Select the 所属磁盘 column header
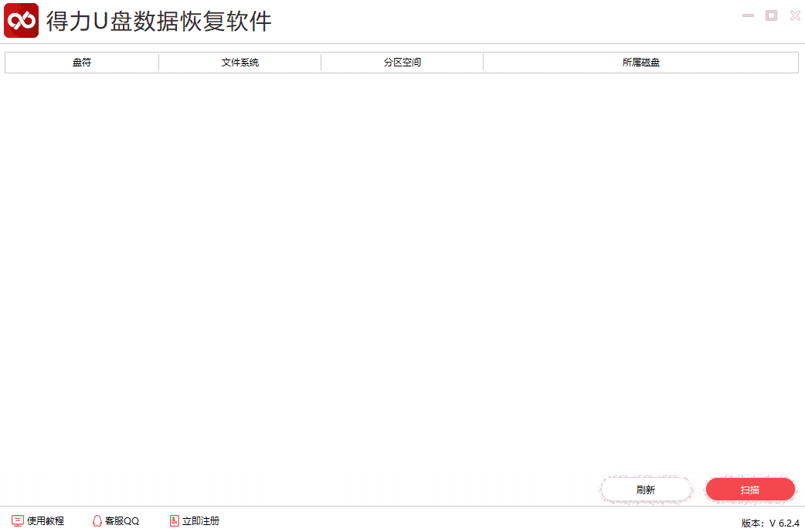 (640, 62)
